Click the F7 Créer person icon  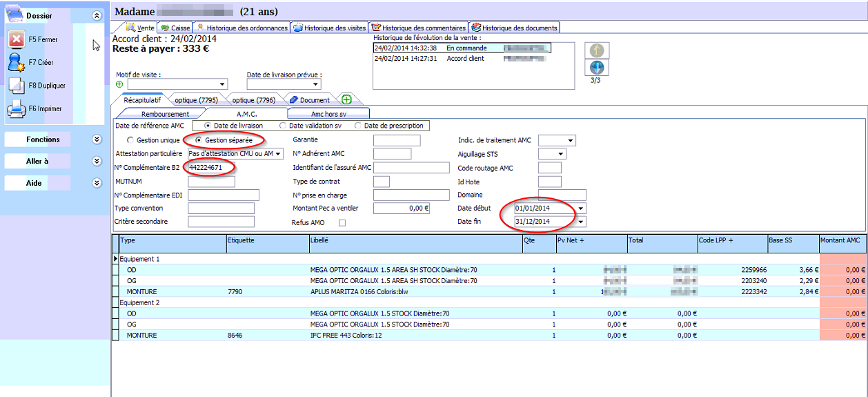(x=17, y=62)
